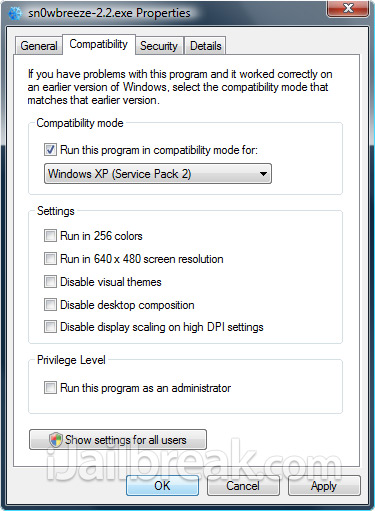Image resolution: width=375 pixels, height=511 pixels.
Task: Uncheck Run this program in compatibility mode
Action: [x=50, y=150]
